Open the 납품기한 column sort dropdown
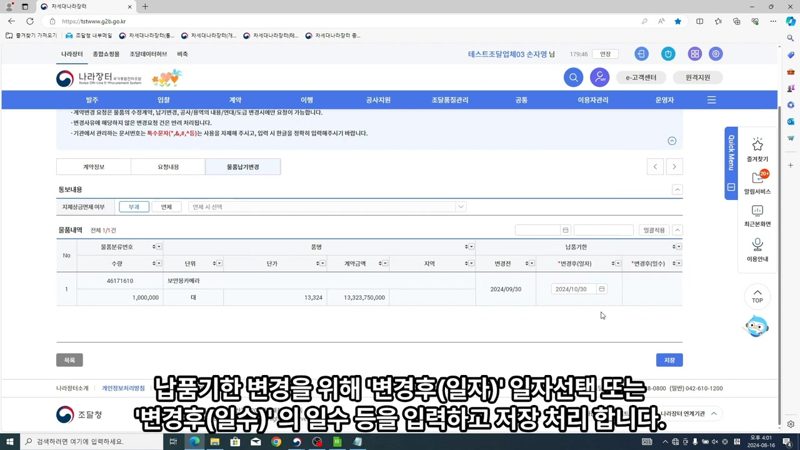Viewport: 800px width, 450px height. tap(677, 247)
